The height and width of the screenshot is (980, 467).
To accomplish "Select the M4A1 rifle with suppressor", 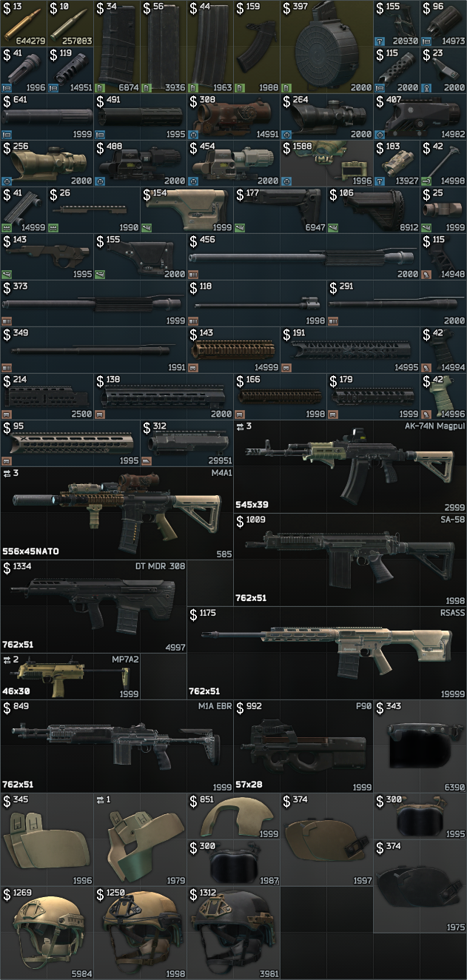I will [x=116, y=512].
